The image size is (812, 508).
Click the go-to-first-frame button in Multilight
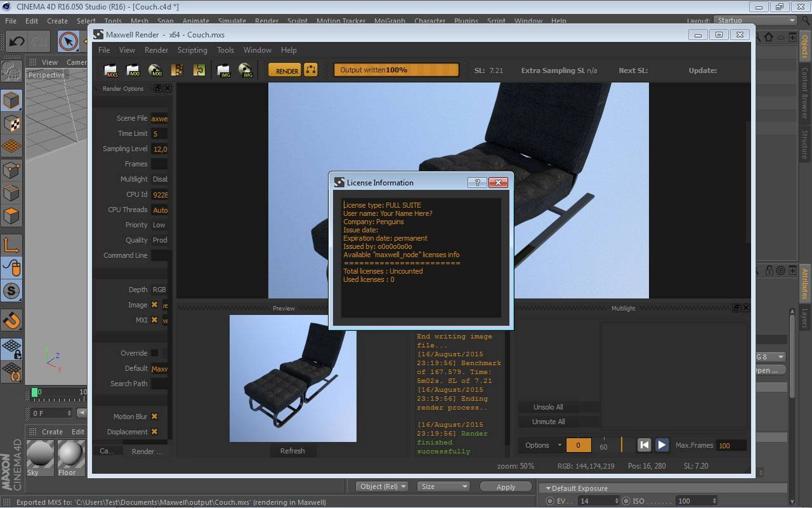pyautogui.click(x=644, y=444)
